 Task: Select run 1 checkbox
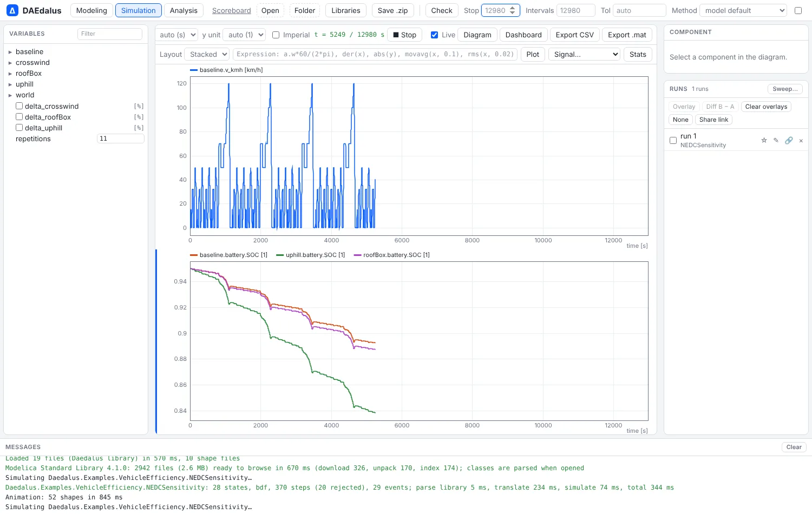click(673, 141)
